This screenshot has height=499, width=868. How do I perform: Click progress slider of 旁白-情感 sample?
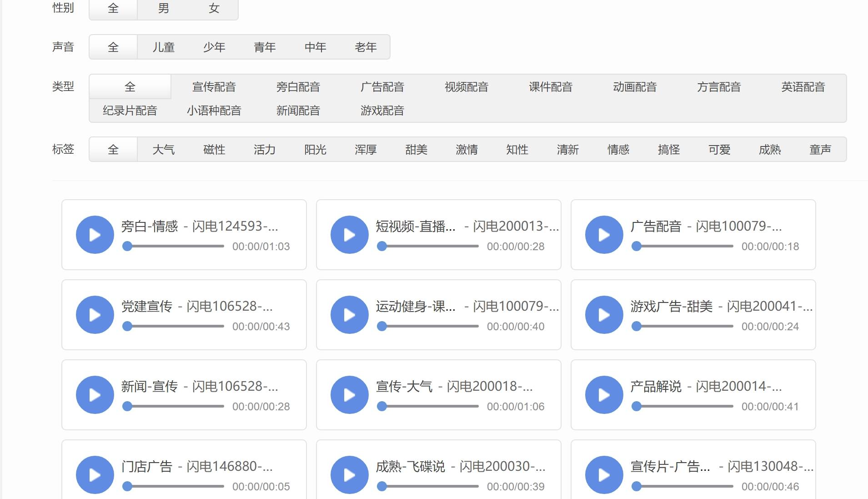tap(173, 246)
